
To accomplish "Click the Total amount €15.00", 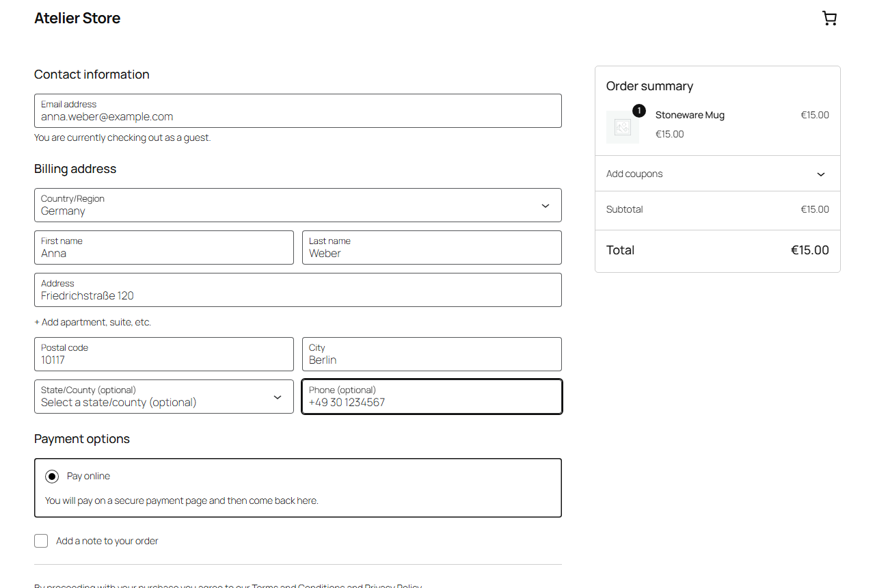I will click(810, 250).
